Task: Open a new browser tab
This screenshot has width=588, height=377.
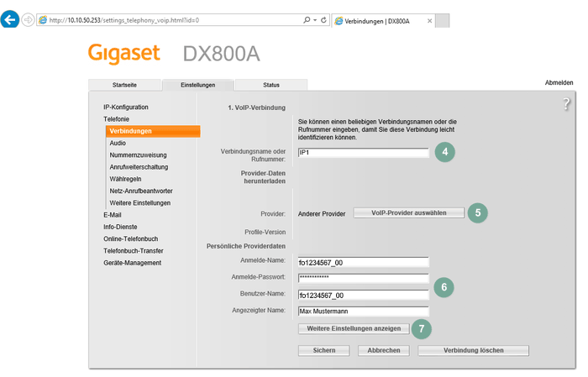Action: coord(442,21)
